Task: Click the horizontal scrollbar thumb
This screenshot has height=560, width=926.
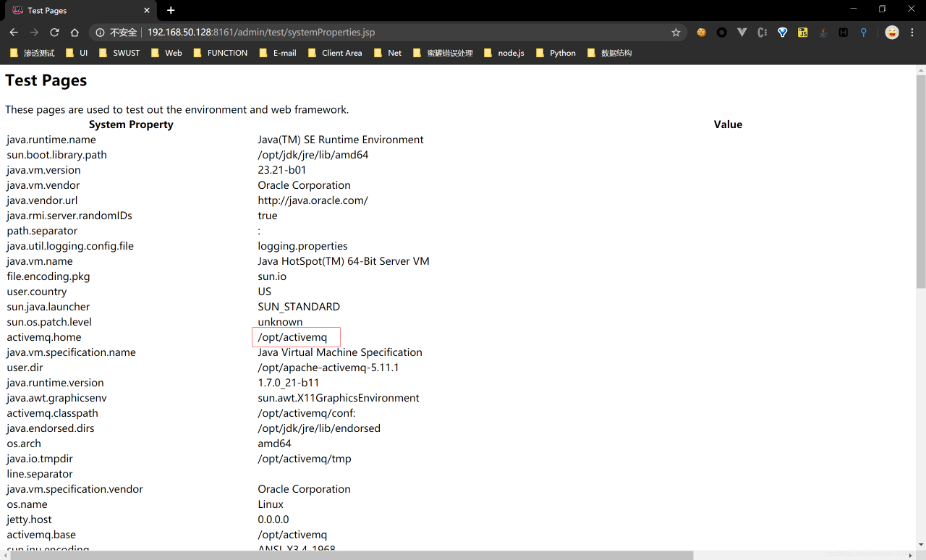Action: (352, 555)
